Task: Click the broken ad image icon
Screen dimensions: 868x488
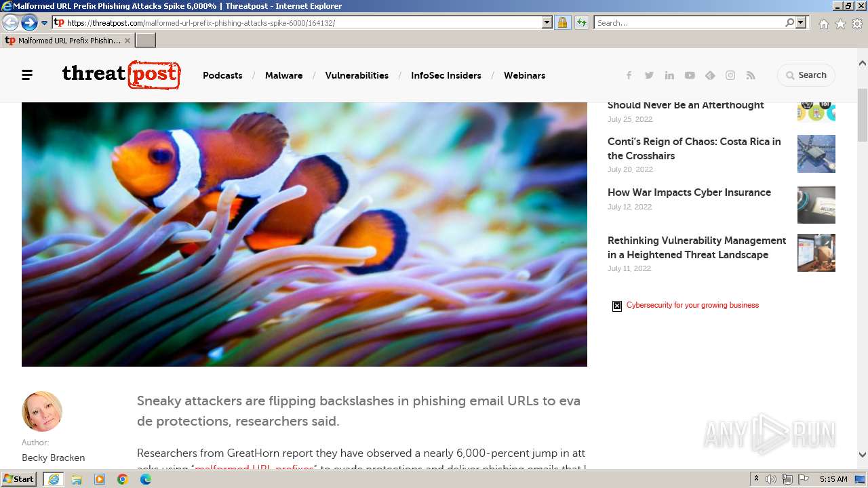Action: [x=617, y=306]
